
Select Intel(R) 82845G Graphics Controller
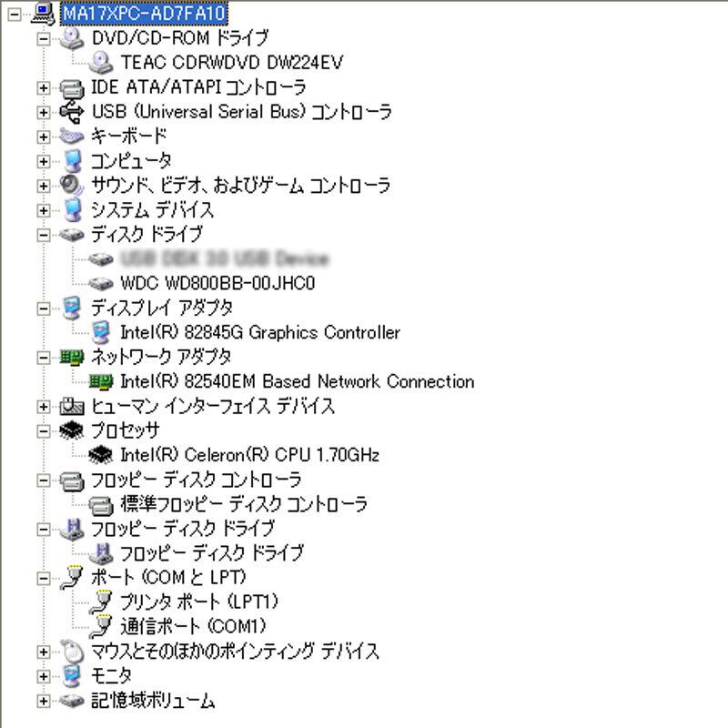[x=260, y=332]
